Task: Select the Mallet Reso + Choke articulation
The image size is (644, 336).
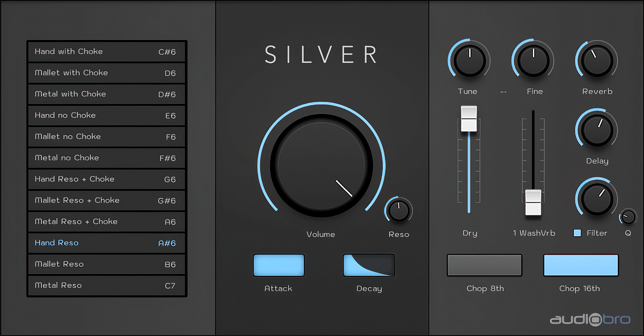Action: 107,200
